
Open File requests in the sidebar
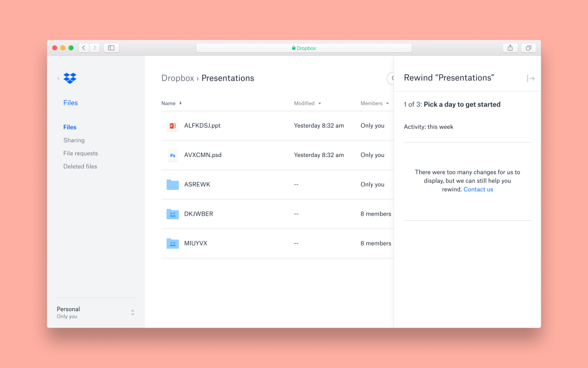point(80,154)
